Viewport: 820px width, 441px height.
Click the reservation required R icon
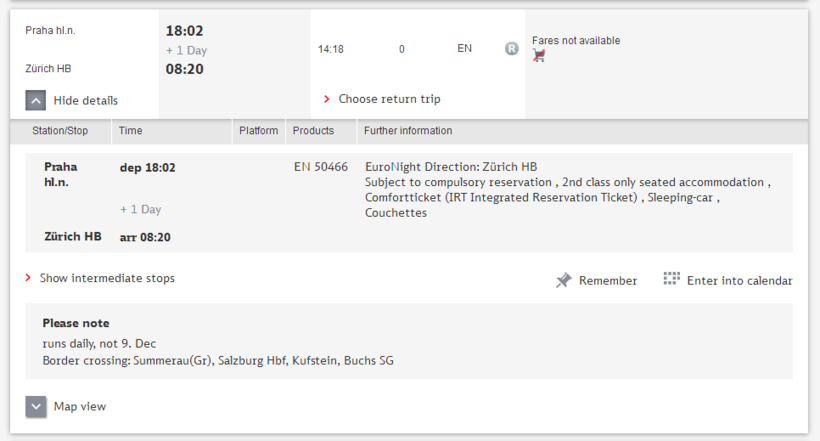click(511, 49)
